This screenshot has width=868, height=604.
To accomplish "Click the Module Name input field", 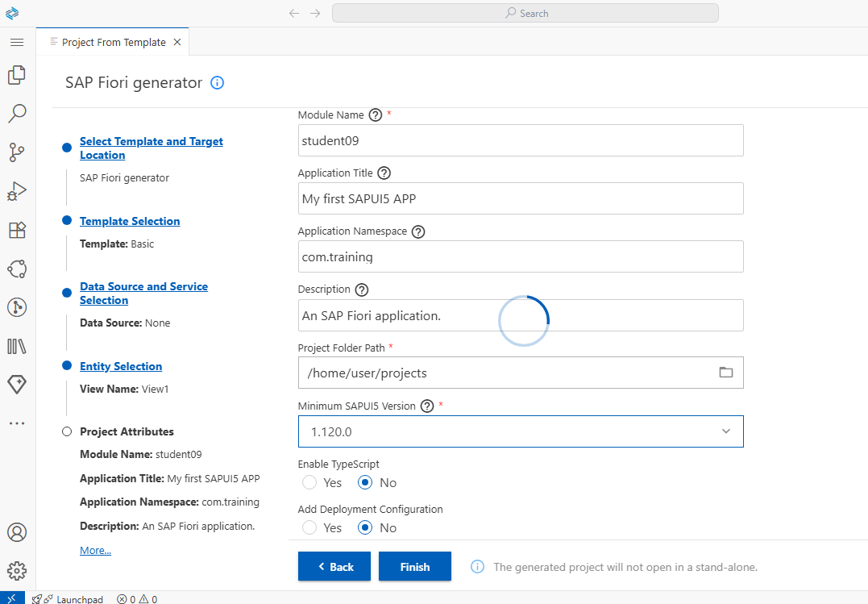I will 521,141.
